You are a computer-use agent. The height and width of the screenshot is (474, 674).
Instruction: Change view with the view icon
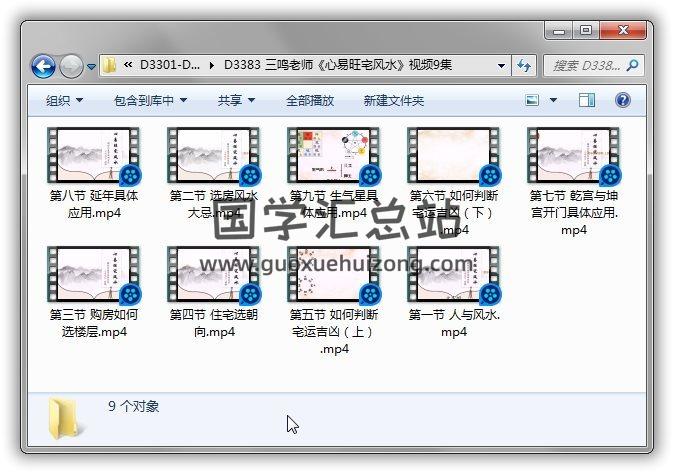pos(532,100)
